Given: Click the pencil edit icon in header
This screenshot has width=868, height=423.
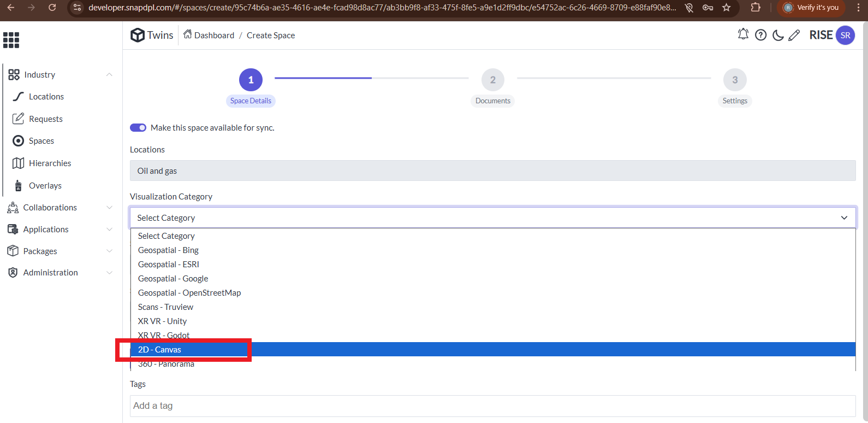Looking at the screenshot, I should [794, 35].
